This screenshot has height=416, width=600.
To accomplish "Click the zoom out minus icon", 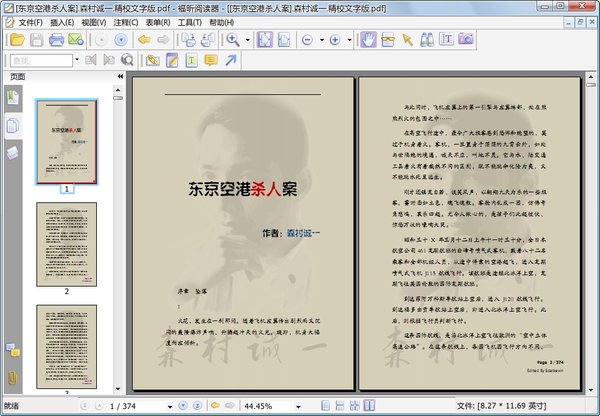I will coord(307,40).
